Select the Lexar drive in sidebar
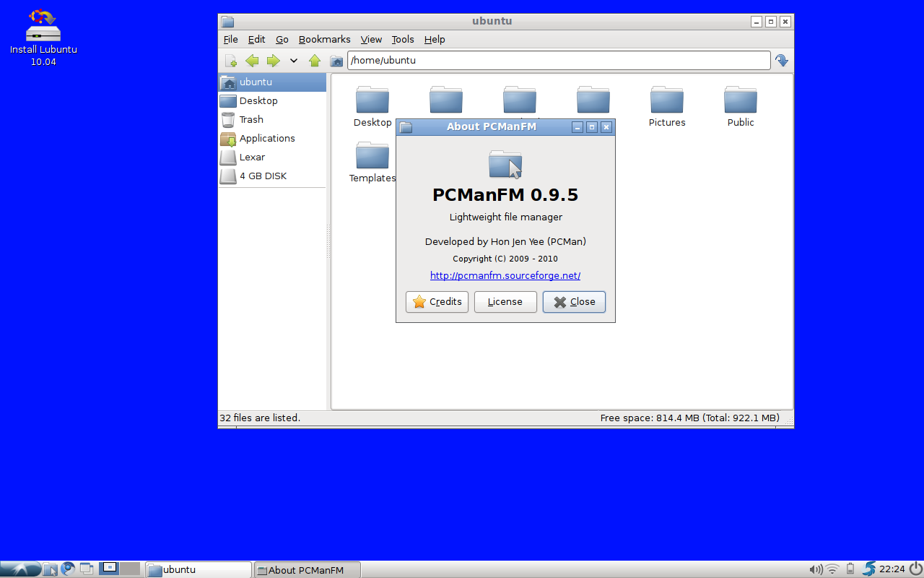The image size is (924, 578). (x=272, y=158)
